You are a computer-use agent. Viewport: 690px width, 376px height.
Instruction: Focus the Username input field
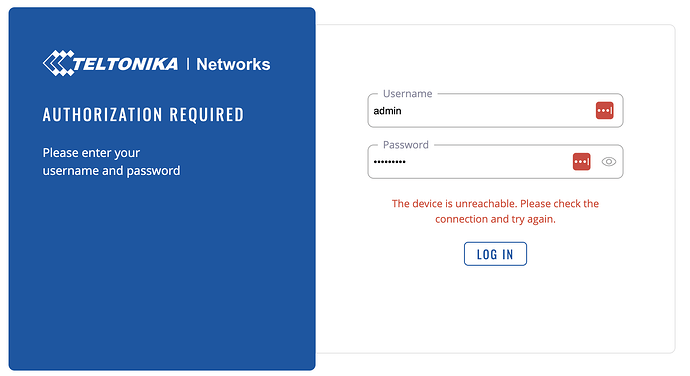[495, 111]
